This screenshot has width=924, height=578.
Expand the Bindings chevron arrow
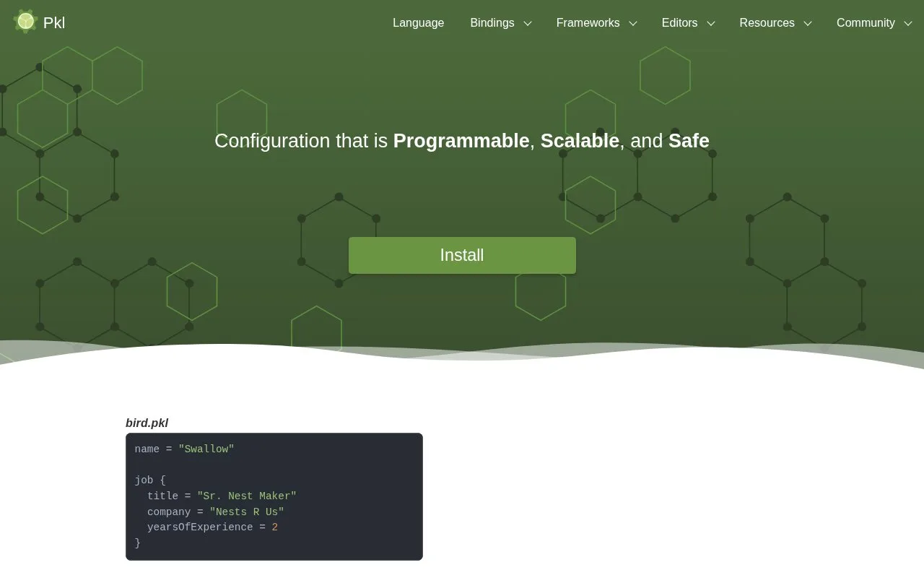click(528, 23)
